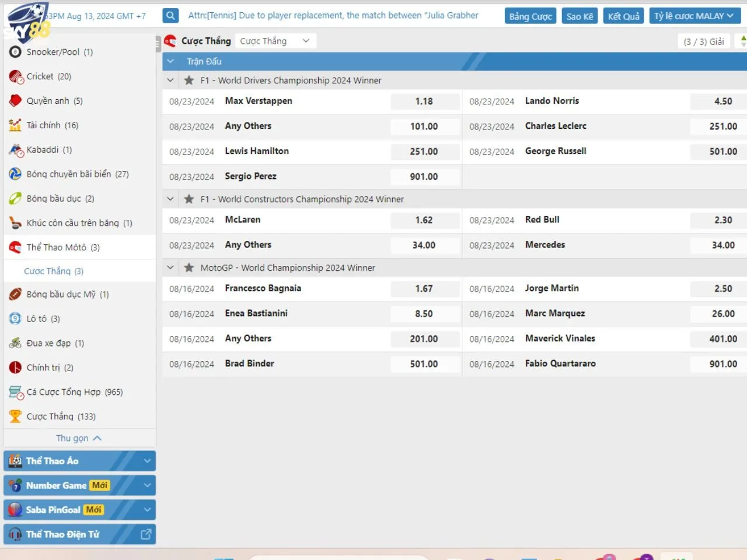Click the Thể Thao Ảo section icon
The image size is (747, 560).
point(15,461)
